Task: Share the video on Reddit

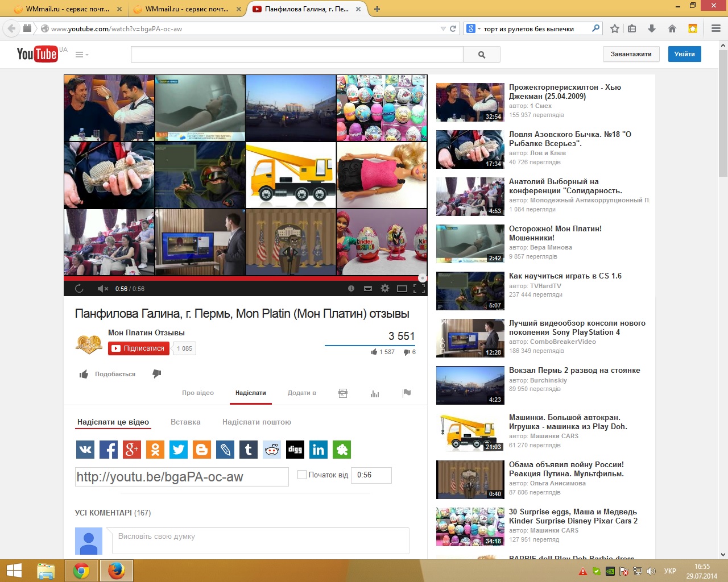Action: [272, 450]
